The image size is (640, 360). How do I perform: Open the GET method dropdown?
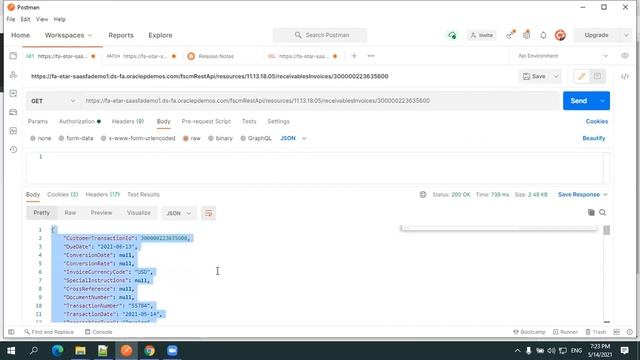53,101
